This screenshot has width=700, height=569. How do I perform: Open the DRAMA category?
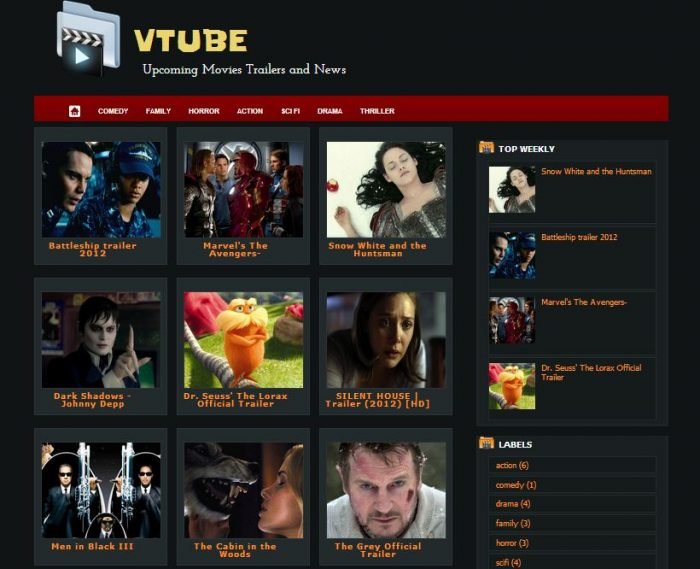click(330, 111)
